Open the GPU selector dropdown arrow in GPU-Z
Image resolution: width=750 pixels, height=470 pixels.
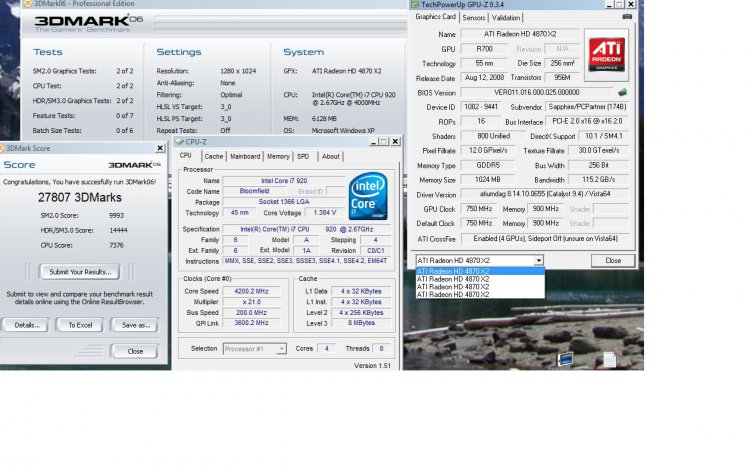(538, 261)
